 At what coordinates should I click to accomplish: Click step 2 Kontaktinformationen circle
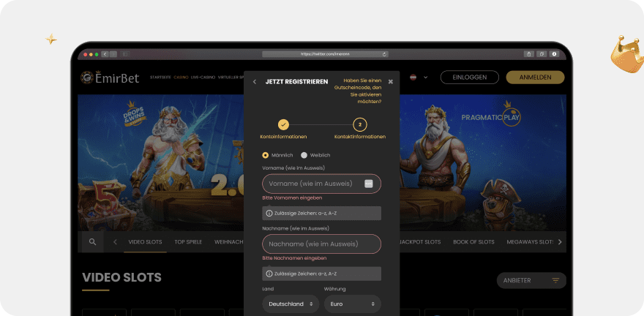360,124
